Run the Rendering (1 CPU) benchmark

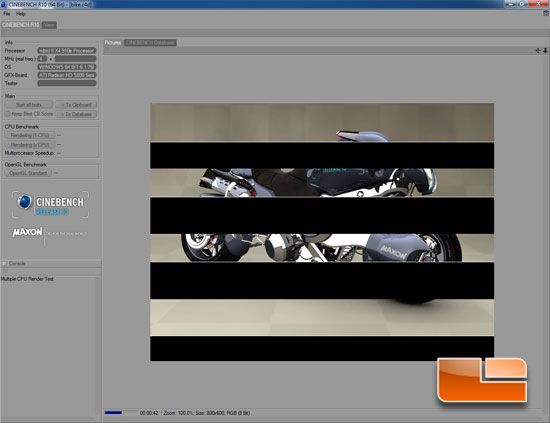tap(30, 135)
